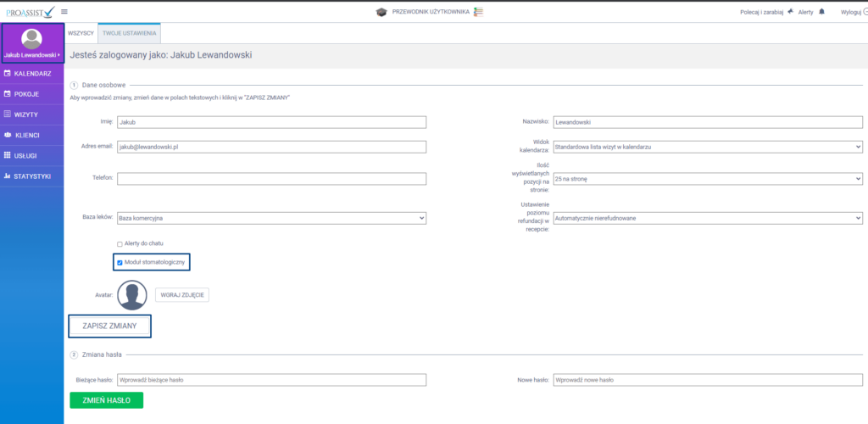The width and height of the screenshot is (868, 424).
Task: Click the ProAssist logo
Action: [30, 11]
